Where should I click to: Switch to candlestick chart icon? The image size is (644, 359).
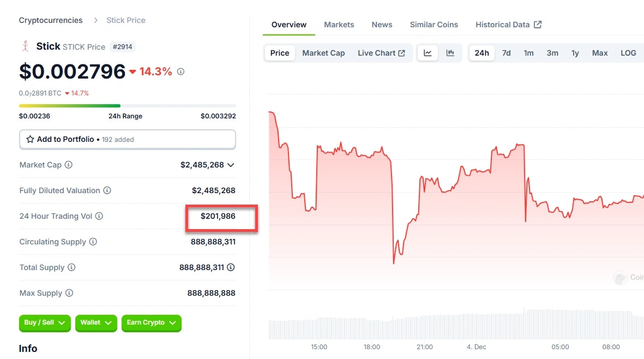click(x=450, y=53)
